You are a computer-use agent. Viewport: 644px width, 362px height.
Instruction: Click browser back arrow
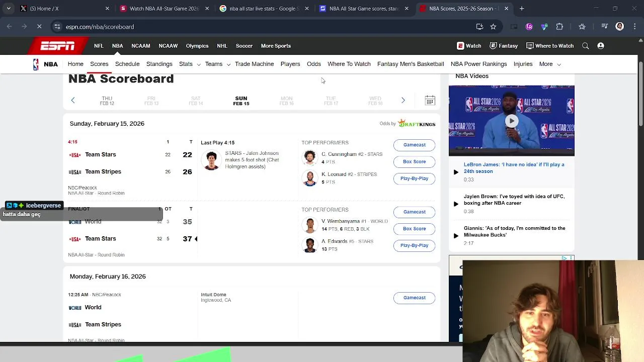10,27
